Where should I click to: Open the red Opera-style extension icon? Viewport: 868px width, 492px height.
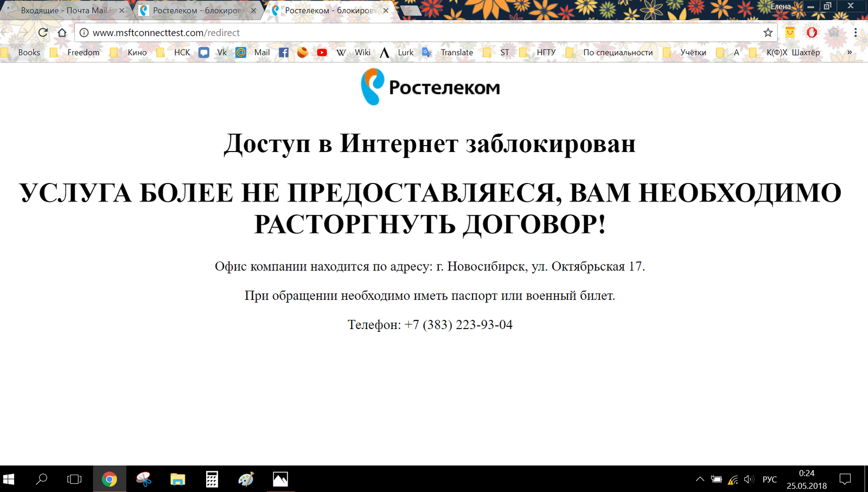pos(812,33)
